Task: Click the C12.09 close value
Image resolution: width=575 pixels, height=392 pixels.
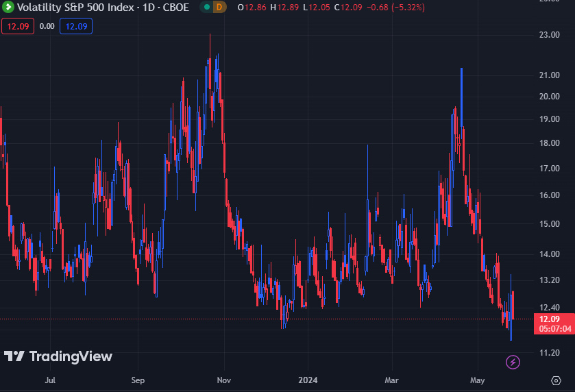Action: click(x=348, y=8)
